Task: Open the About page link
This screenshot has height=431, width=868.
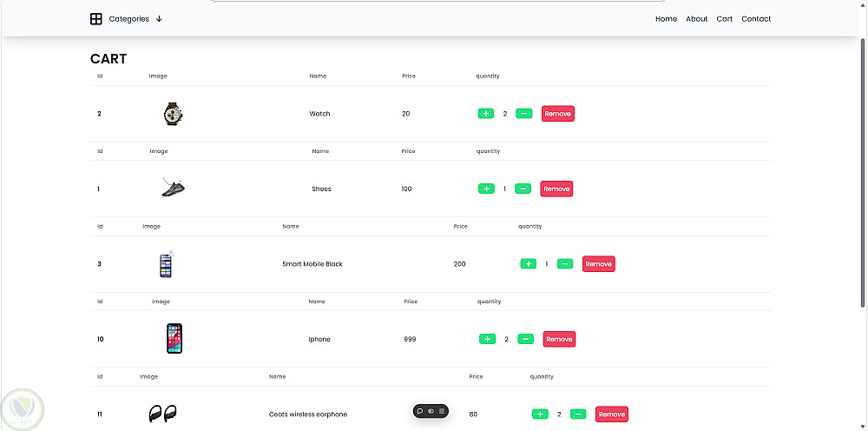Action: click(x=696, y=19)
